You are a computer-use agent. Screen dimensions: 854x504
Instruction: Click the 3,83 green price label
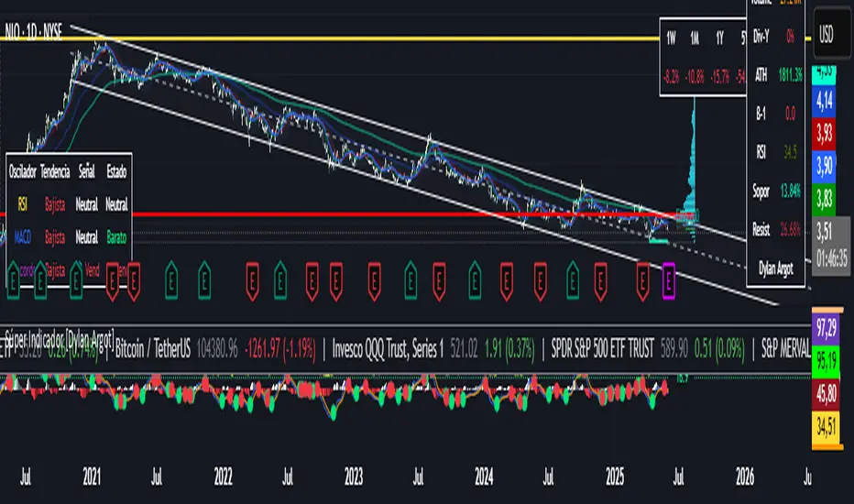coord(824,200)
